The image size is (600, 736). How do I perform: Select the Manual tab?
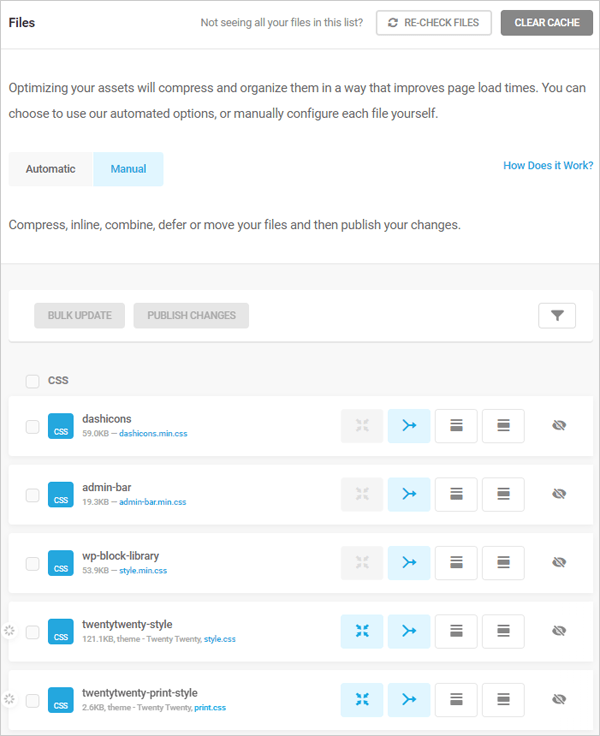(128, 169)
